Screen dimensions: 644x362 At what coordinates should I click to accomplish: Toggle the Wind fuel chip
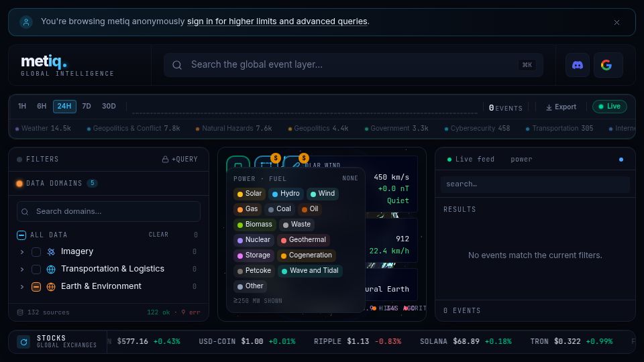[323, 194]
